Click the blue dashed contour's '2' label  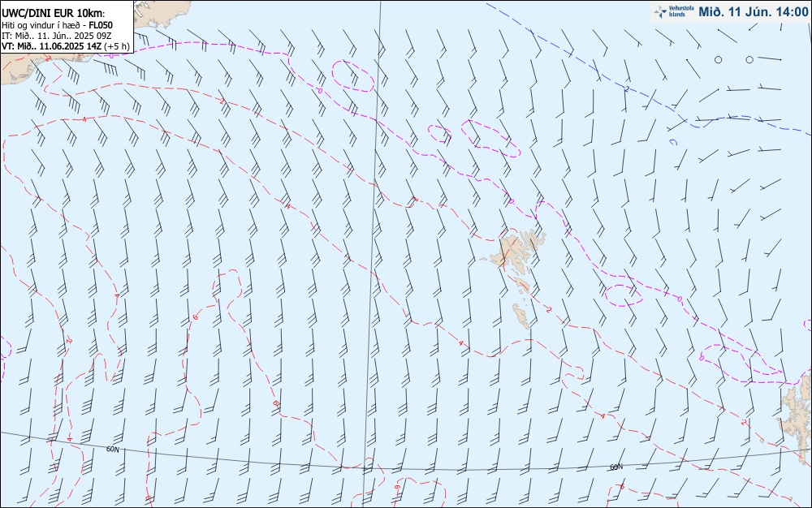pos(626,89)
